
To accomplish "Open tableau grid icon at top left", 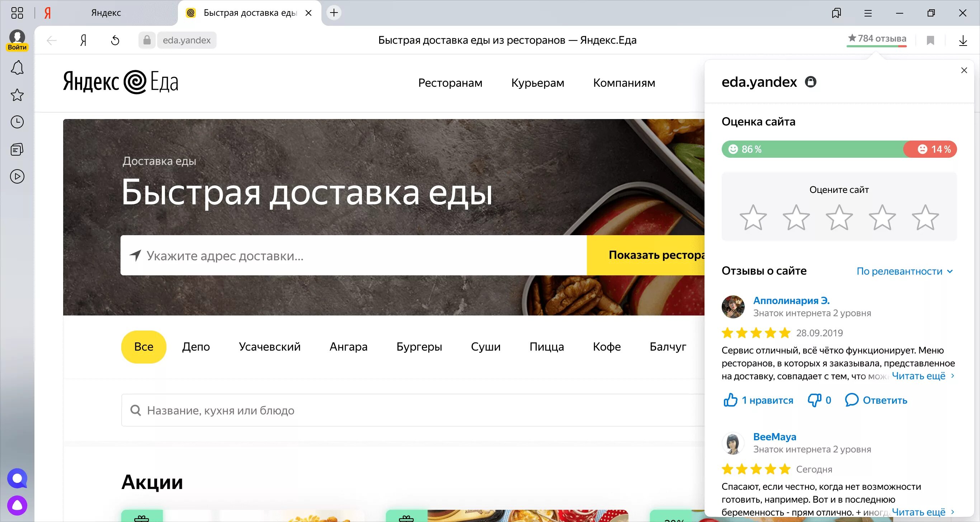I will click(x=17, y=13).
